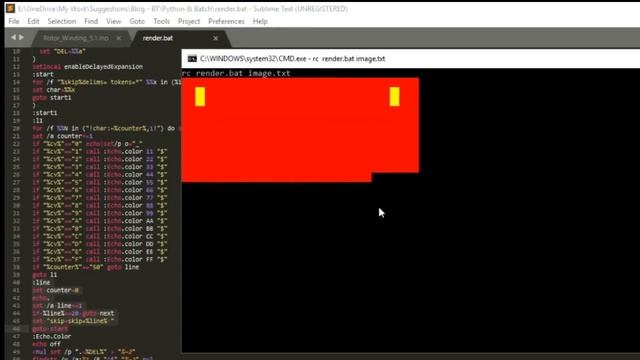Screen dimensions: 640x360
Task: Click line with '.color 11'
Action: click(x=100, y=151)
